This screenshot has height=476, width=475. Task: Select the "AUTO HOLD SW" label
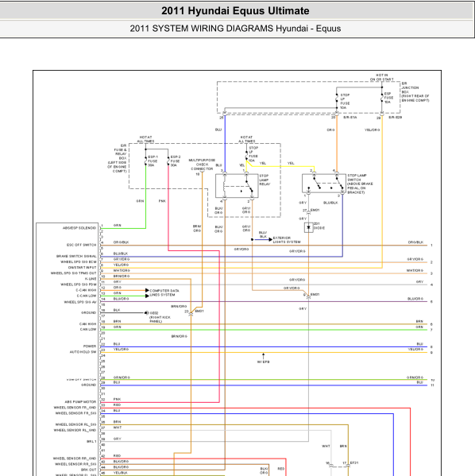83,352
